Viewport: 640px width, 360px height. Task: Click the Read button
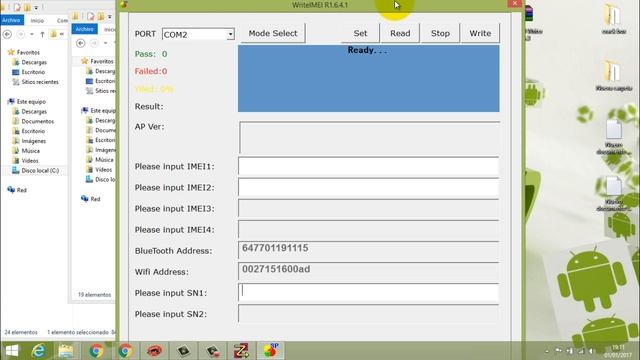click(400, 33)
